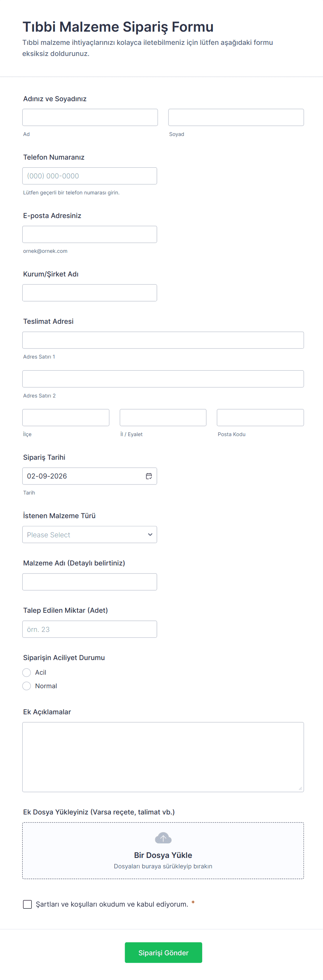This screenshot has width=323, height=980.
Task: Select the Acil urgency radio button
Action: (x=27, y=672)
